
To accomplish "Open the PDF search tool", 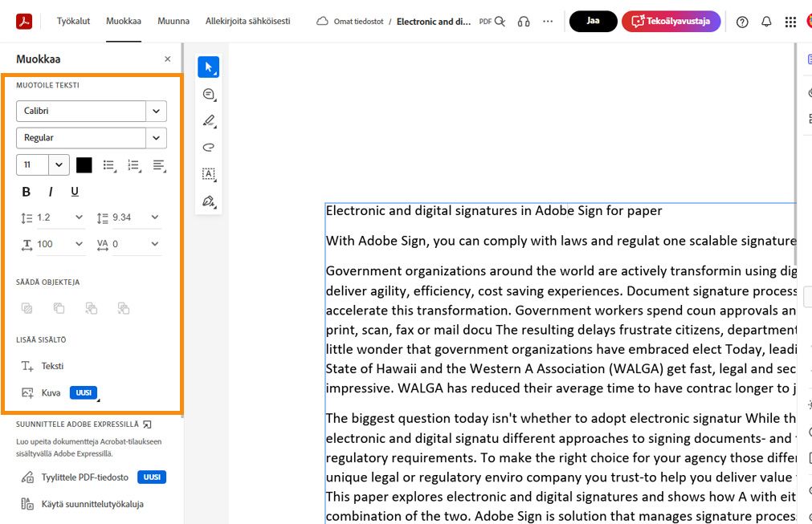I will coord(500,21).
